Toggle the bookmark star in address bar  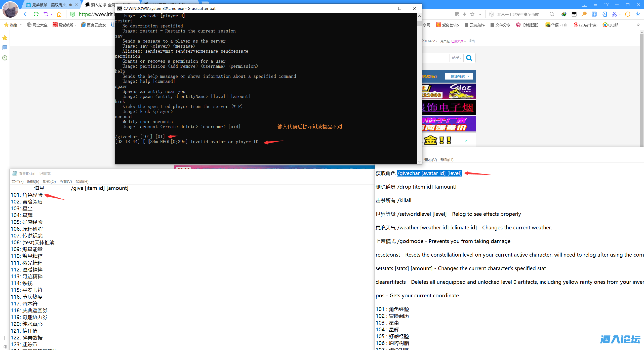(x=472, y=14)
